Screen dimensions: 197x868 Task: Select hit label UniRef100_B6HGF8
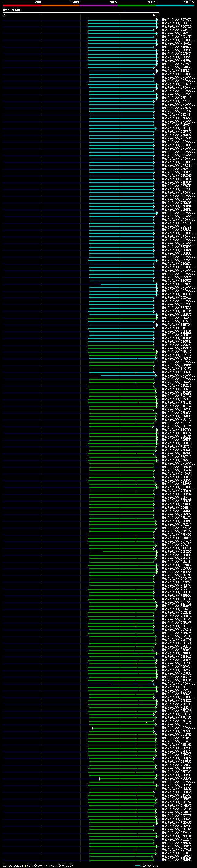point(177,389)
